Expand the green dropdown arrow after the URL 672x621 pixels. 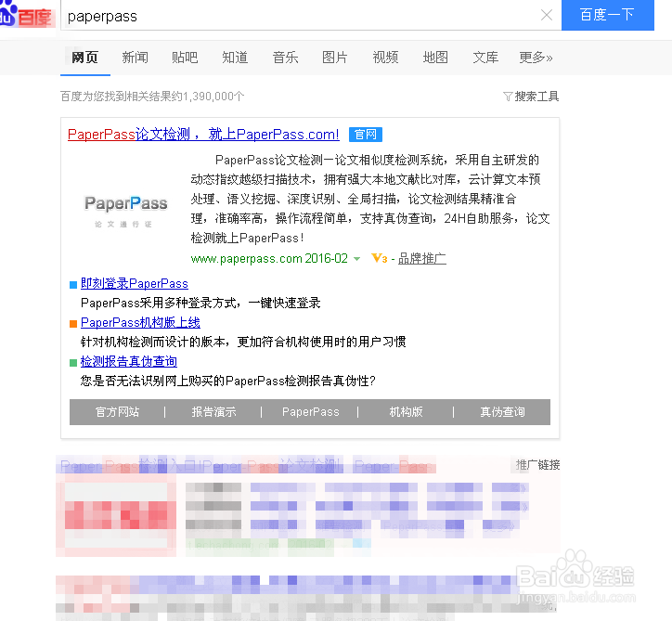(356, 259)
